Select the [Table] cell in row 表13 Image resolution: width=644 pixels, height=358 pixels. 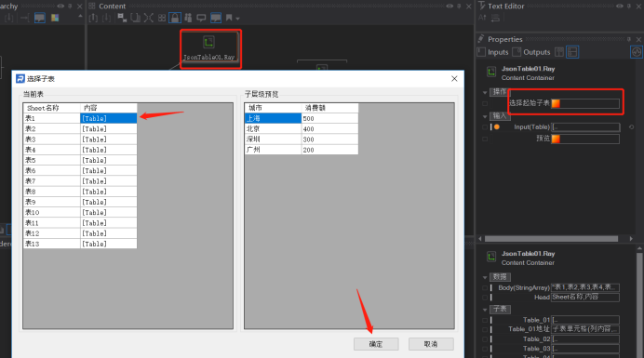click(x=109, y=244)
